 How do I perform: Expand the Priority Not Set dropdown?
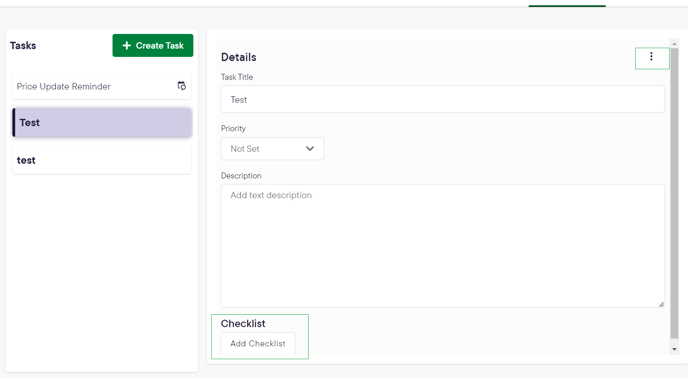(x=272, y=148)
